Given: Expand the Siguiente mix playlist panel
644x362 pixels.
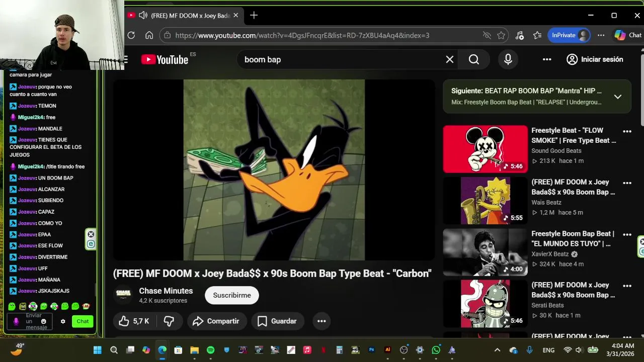Looking at the screenshot, I should (x=618, y=97).
